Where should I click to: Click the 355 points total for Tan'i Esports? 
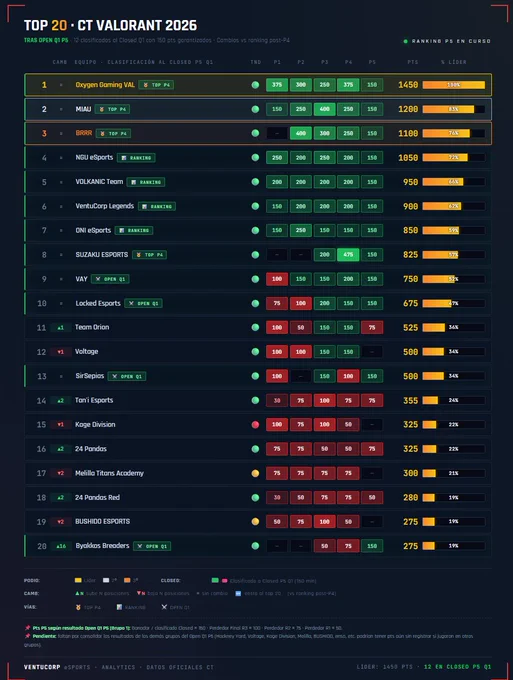click(411, 401)
